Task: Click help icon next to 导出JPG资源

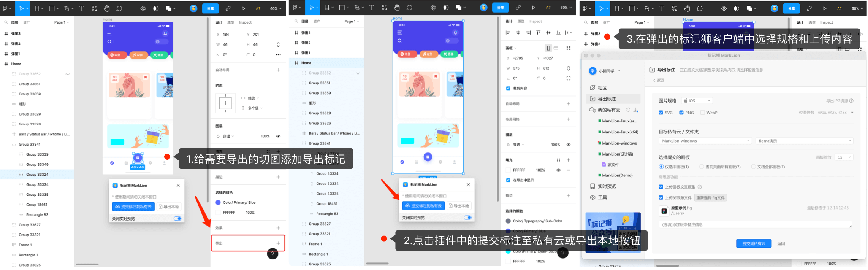Action: [851, 101]
